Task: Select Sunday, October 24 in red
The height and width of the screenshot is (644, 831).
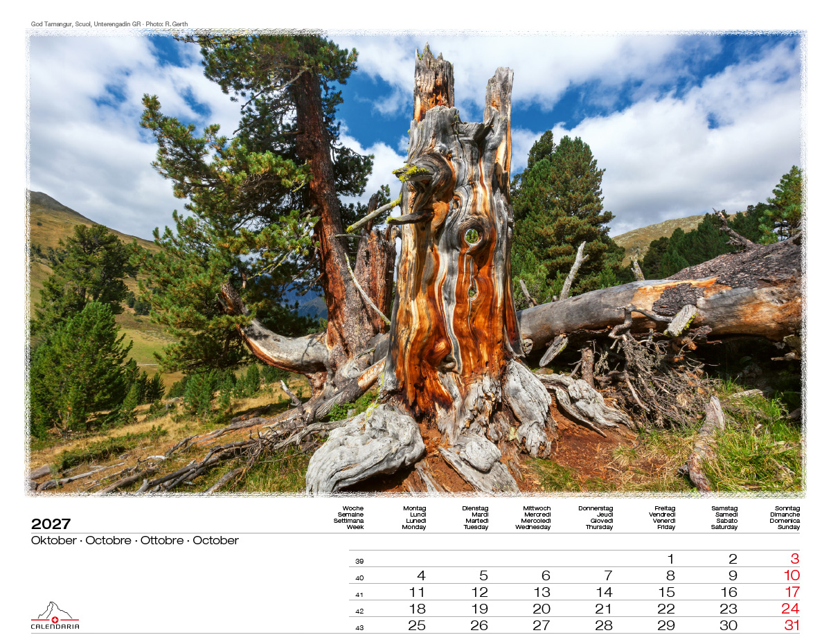Action: 791,609
